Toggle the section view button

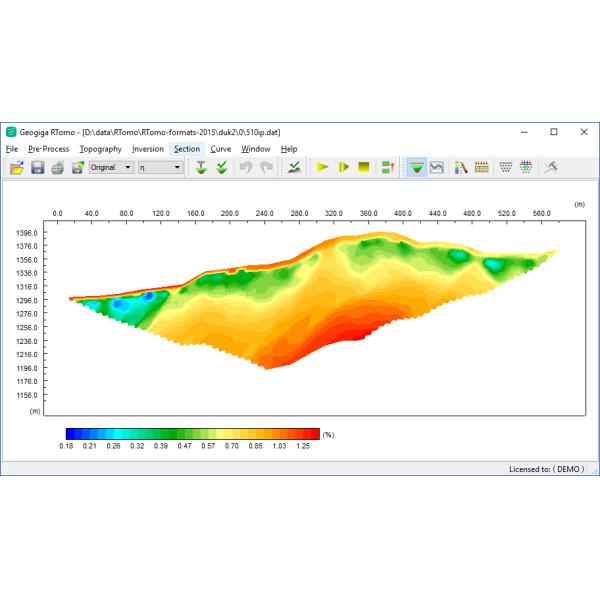tap(416, 167)
